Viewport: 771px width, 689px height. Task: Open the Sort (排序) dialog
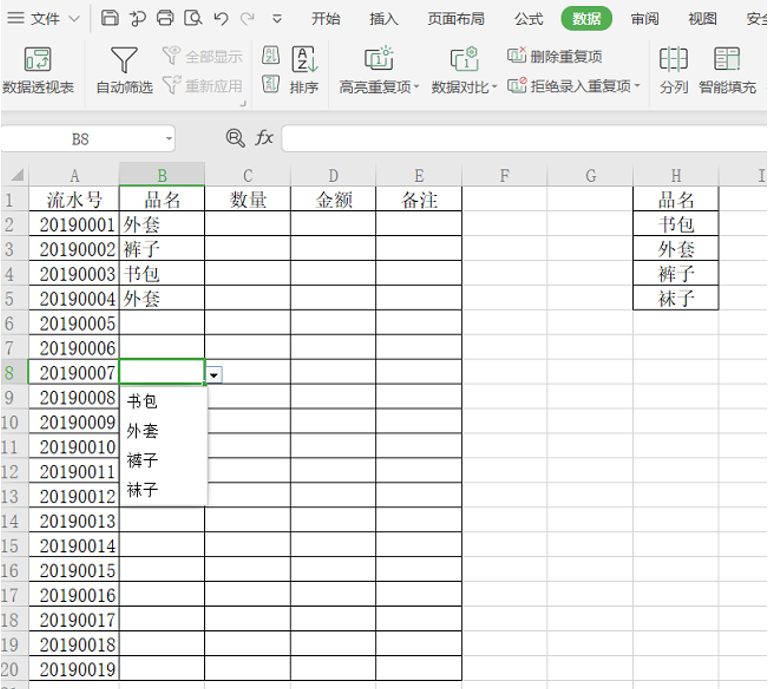click(x=304, y=70)
